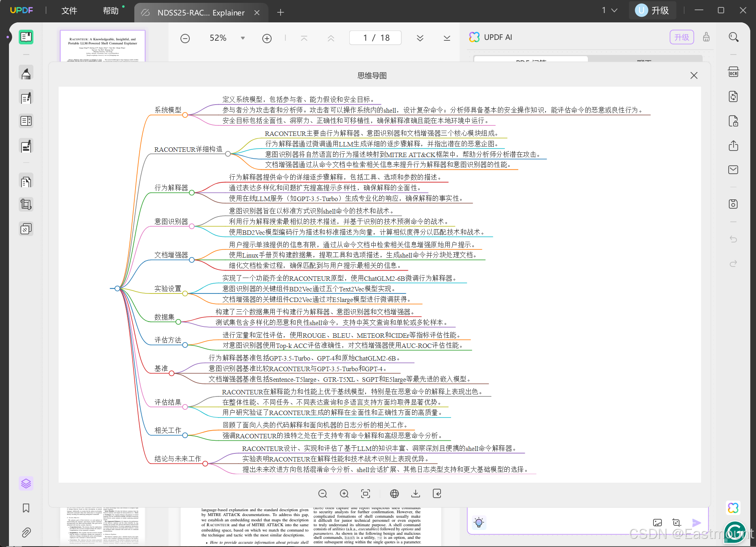Run OCR text recognition
The height and width of the screenshot is (547, 756).
tap(734, 72)
